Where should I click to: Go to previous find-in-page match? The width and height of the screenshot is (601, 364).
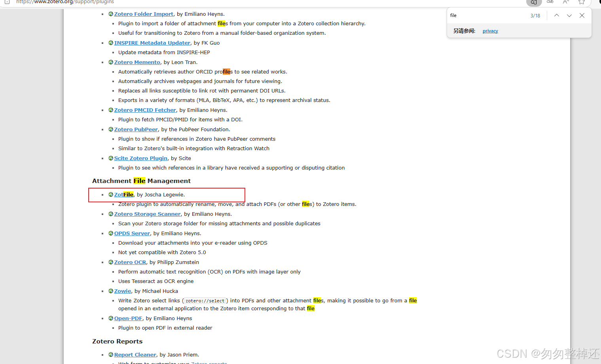coord(557,15)
